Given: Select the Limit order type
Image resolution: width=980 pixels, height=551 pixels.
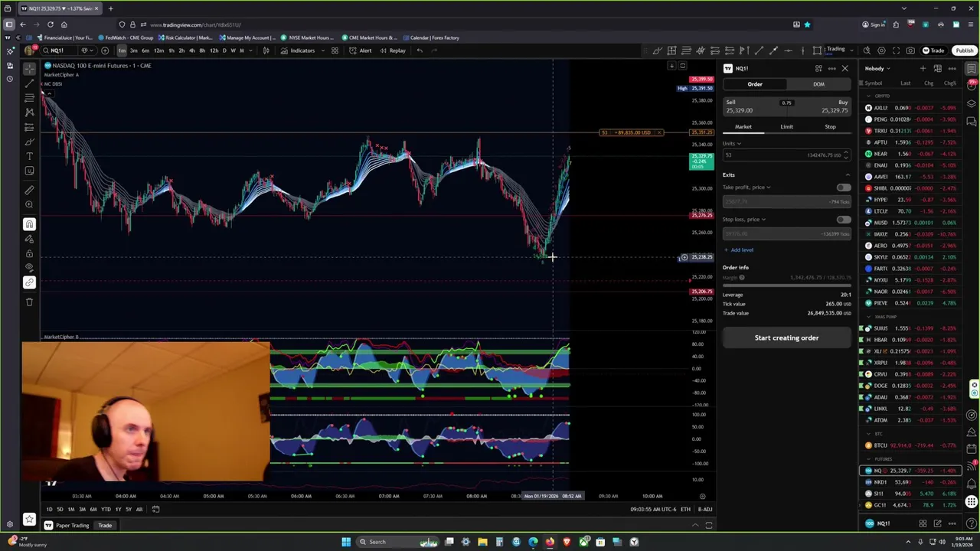Looking at the screenshot, I should (786, 127).
